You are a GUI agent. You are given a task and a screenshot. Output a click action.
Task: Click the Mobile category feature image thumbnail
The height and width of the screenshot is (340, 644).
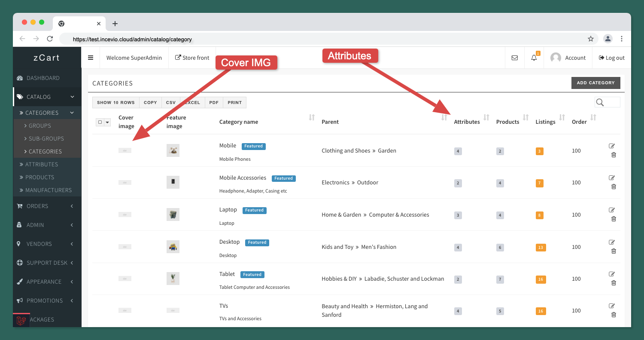173,150
